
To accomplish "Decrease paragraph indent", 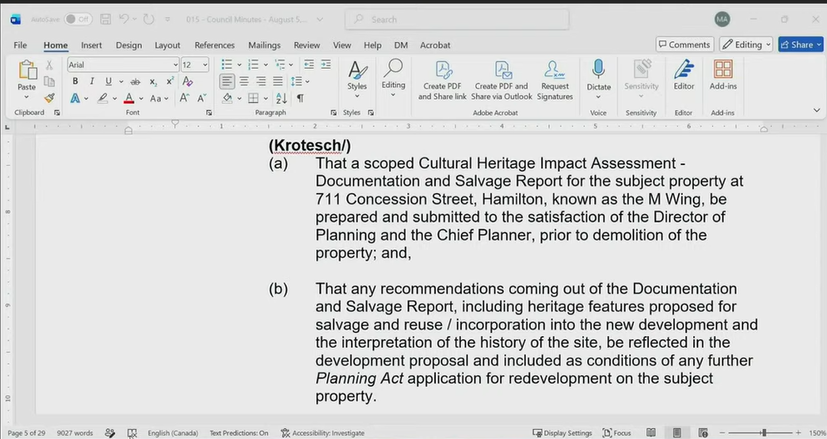I will coord(309,64).
